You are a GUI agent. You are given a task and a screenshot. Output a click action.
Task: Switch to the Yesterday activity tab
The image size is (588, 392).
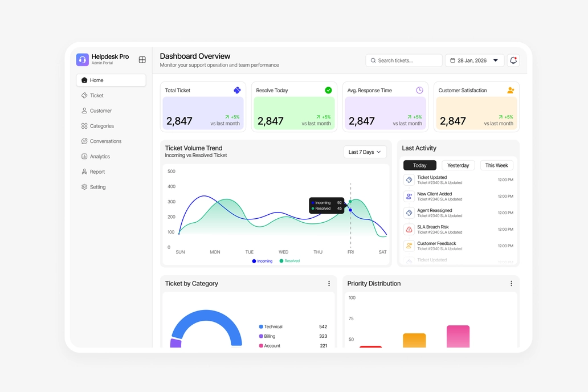(x=458, y=165)
